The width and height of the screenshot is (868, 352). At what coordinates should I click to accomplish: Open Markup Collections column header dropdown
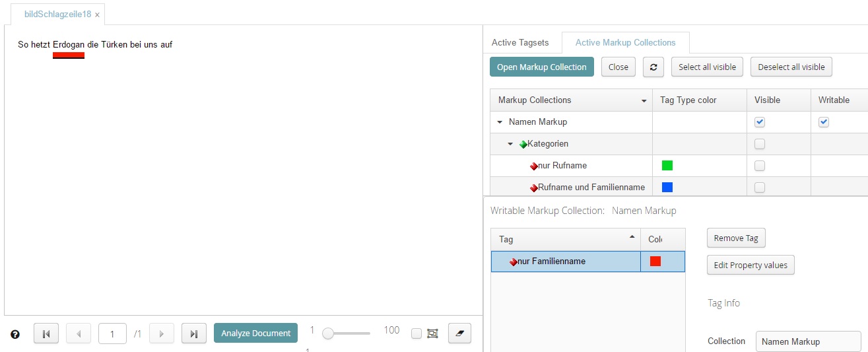(644, 101)
